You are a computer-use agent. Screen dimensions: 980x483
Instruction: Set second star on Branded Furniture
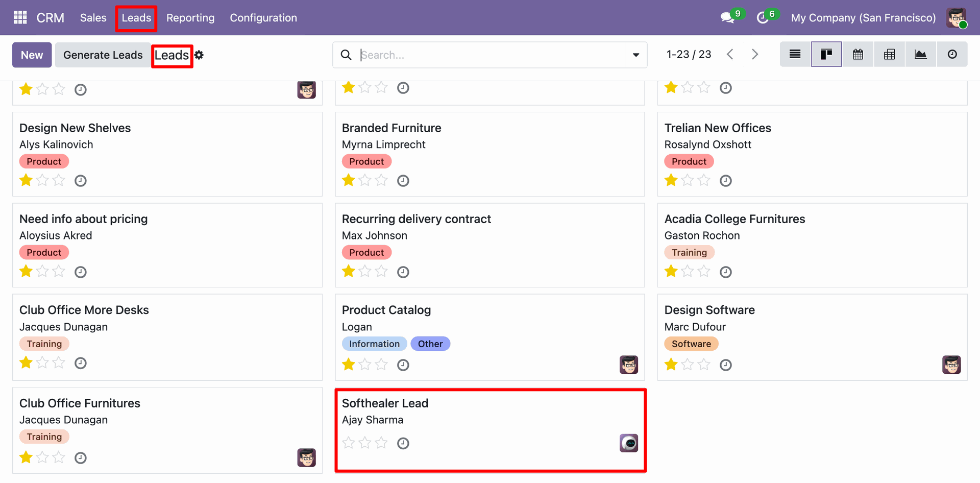[x=365, y=180]
